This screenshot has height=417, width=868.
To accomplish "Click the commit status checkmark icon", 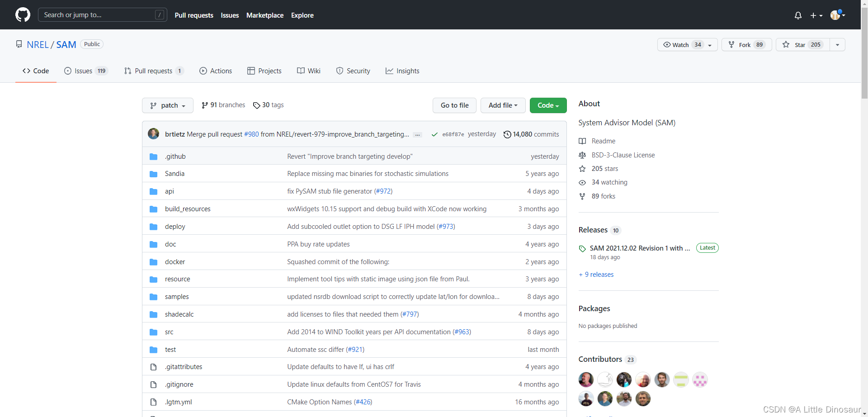I will [434, 134].
